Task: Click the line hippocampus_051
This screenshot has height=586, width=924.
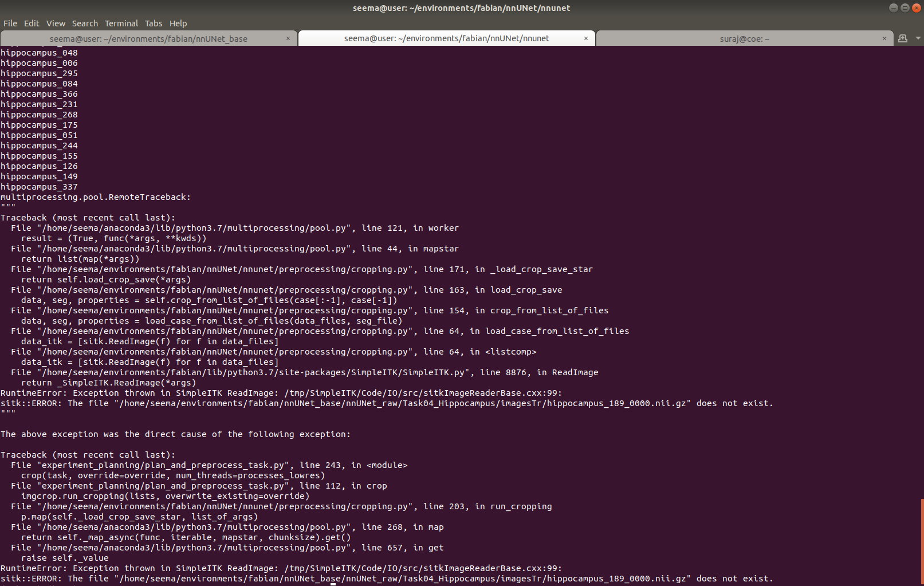Action: (39, 135)
